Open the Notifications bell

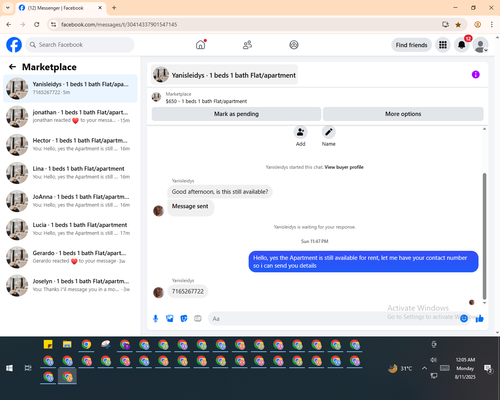pyautogui.click(x=462, y=45)
